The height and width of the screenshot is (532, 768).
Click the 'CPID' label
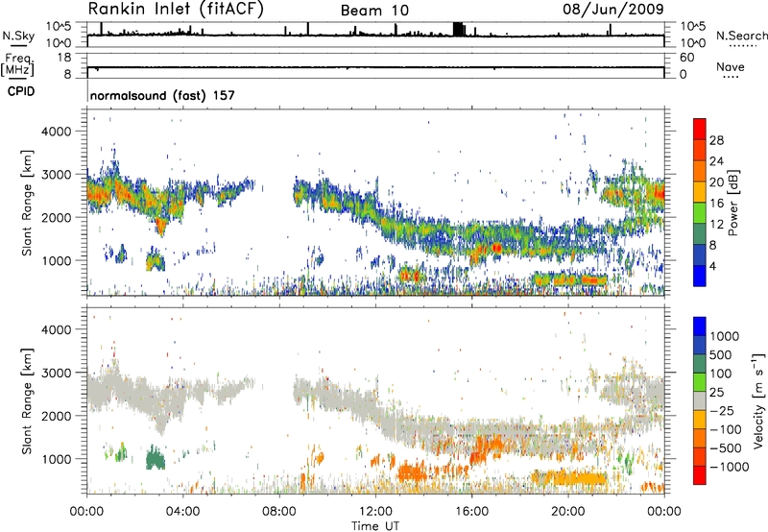coord(21,91)
